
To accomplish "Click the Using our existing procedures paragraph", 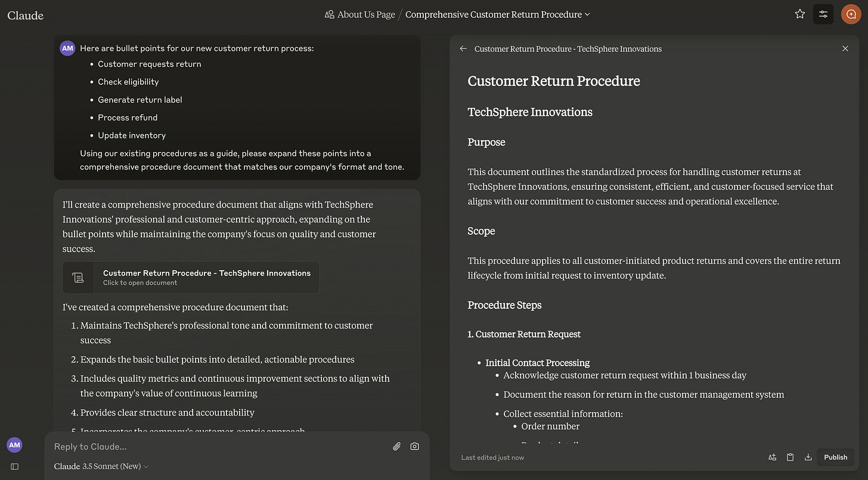I will [242, 160].
